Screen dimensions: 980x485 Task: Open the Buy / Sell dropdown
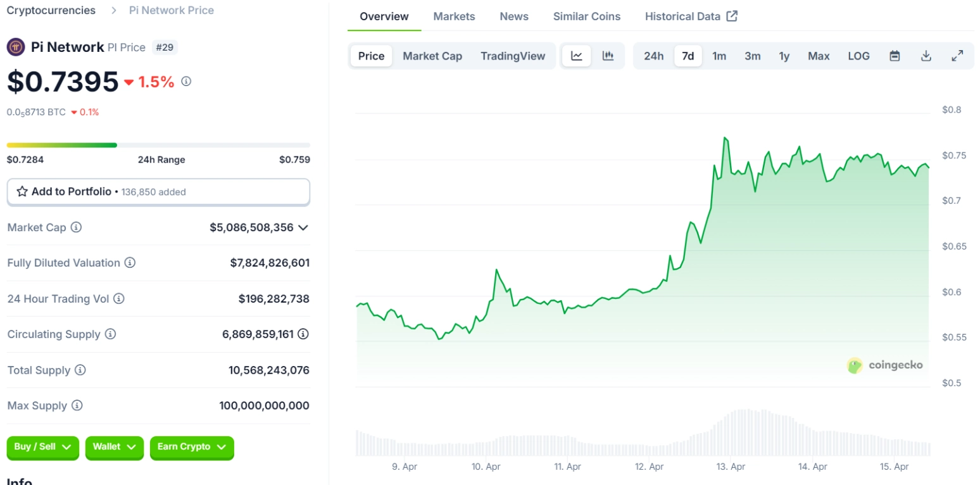coord(43,447)
